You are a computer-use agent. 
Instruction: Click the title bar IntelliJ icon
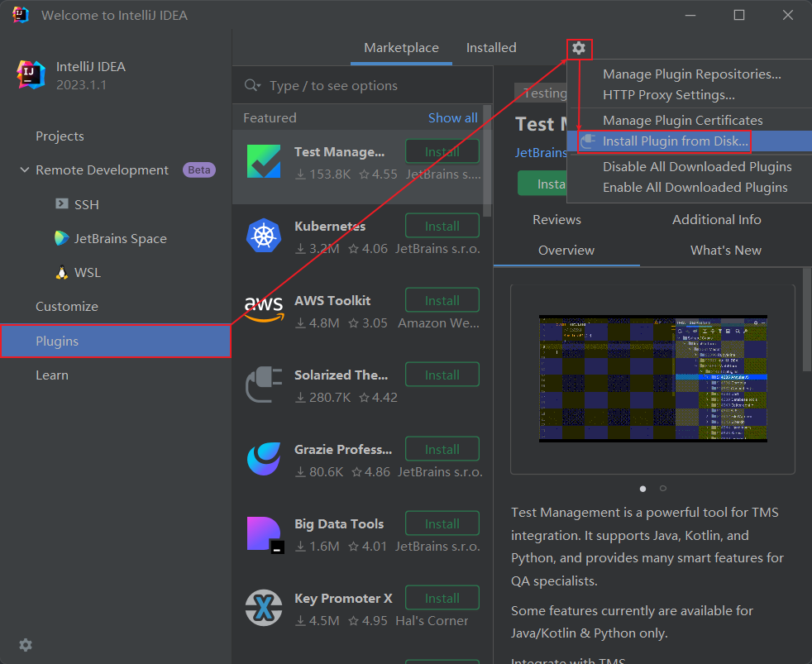pyautogui.click(x=20, y=15)
